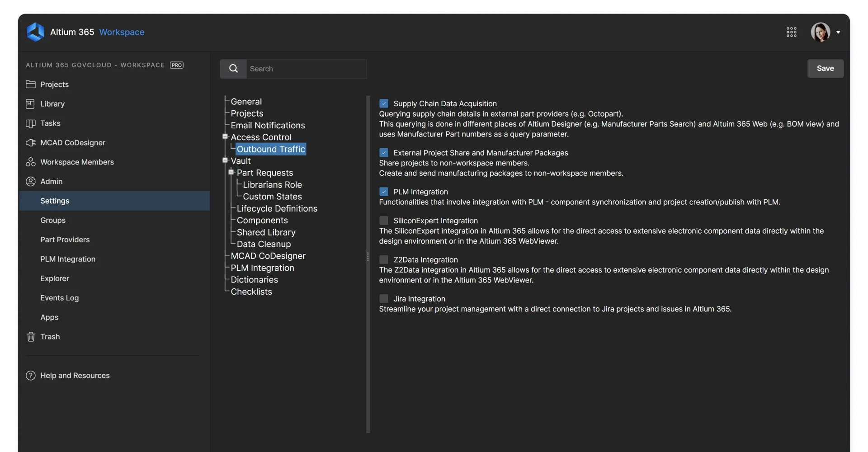Select Outbound Traffic tree item

click(271, 149)
